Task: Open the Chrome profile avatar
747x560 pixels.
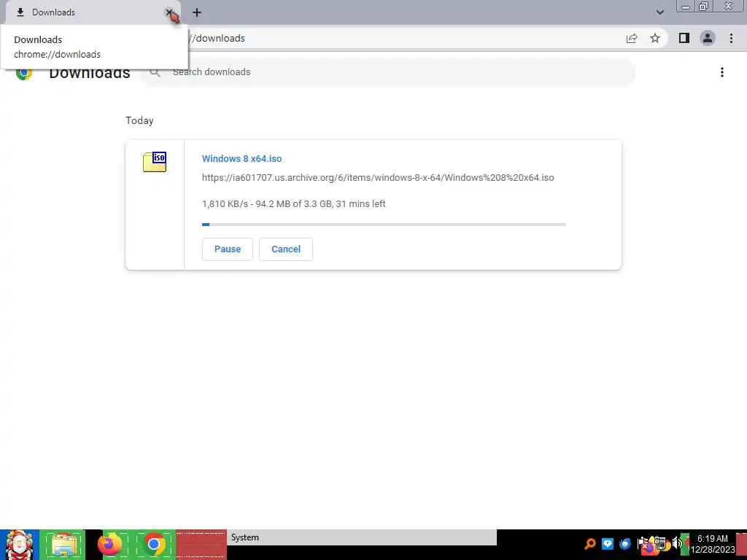Action: (708, 38)
